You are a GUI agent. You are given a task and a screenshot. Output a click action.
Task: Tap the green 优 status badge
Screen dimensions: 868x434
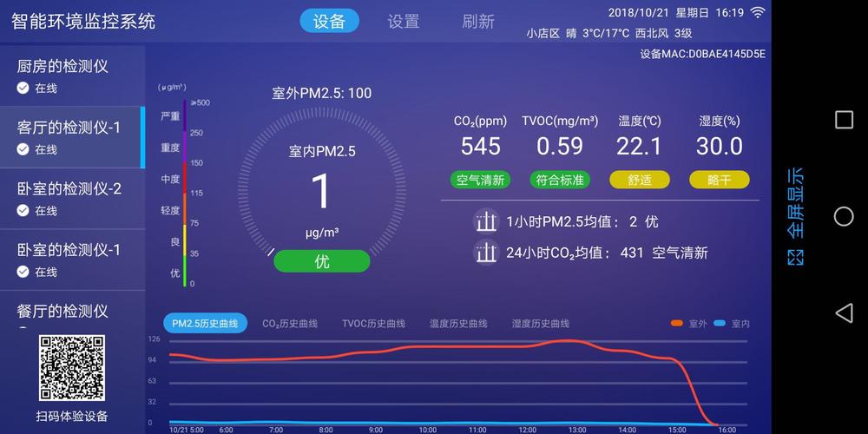tap(322, 261)
